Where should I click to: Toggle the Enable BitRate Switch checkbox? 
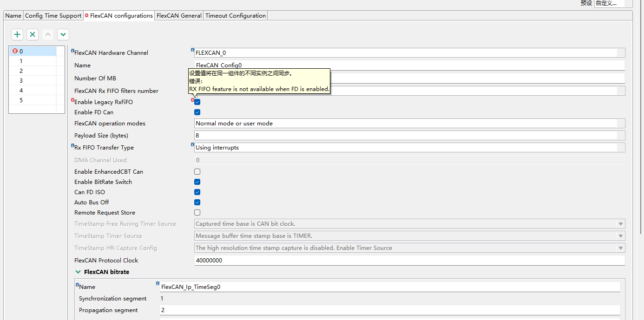point(197,182)
